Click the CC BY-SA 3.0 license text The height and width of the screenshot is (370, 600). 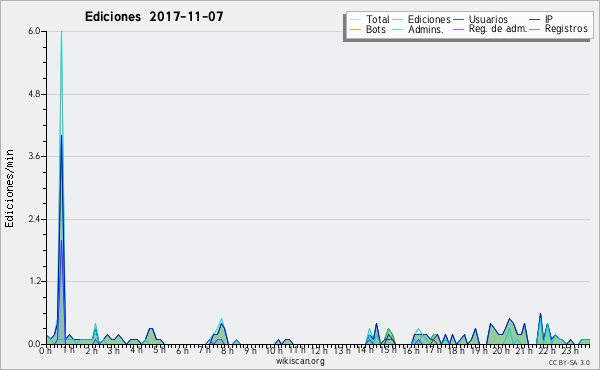(x=569, y=362)
